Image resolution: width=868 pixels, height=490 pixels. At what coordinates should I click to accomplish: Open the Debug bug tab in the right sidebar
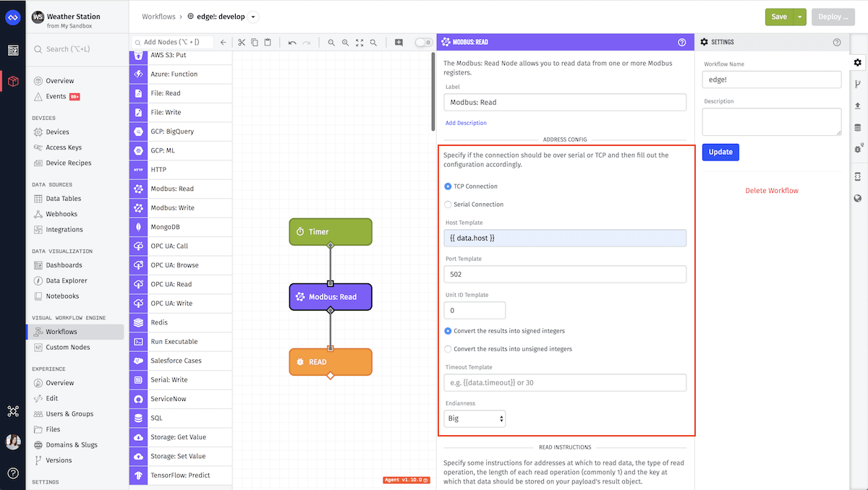[858, 149]
